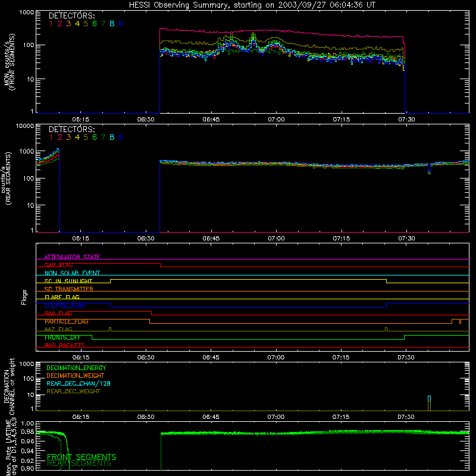Select detector 7 in the rear segments legend
The image size is (476, 476).
point(103,137)
